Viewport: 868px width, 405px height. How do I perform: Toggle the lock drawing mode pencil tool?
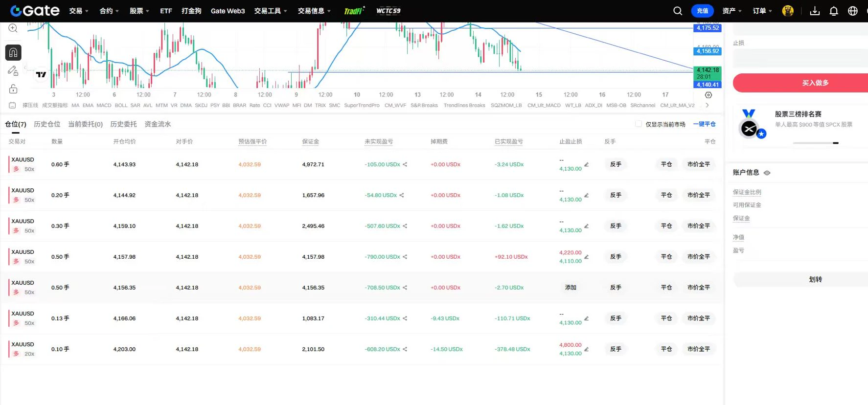[x=13, y=71]
